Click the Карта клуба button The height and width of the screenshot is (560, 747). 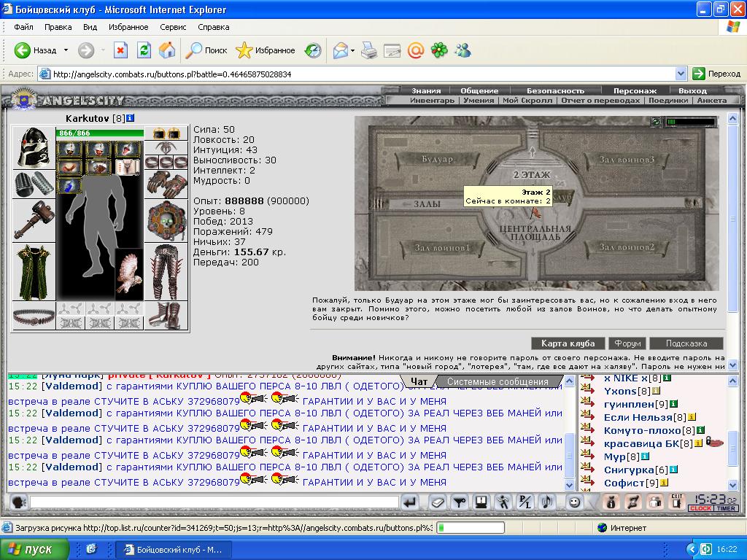[568, 343]
